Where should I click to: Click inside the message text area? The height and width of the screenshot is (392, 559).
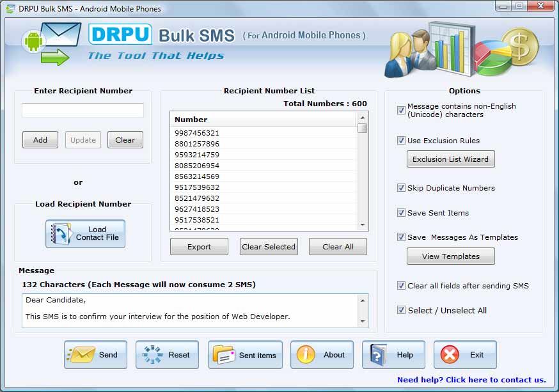[x=190, y=311]
